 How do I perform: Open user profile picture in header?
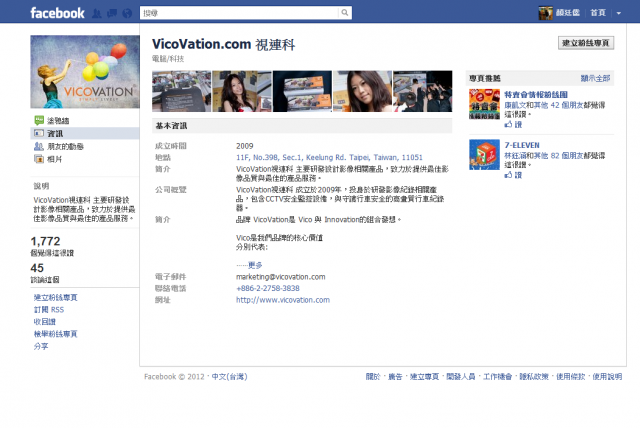point(545,13)
